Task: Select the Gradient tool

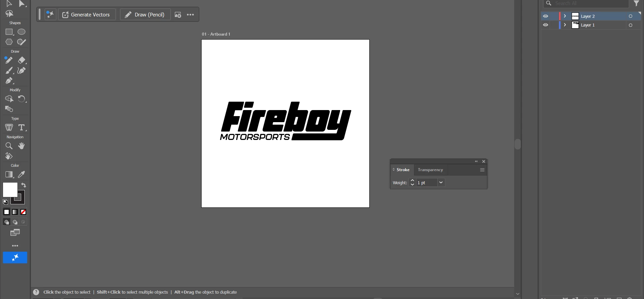Action: pos(9,175)
